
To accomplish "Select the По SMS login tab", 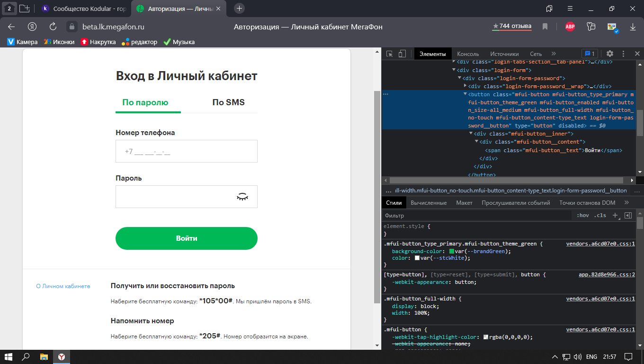I will pyautogui.click(x=228, y=102).
